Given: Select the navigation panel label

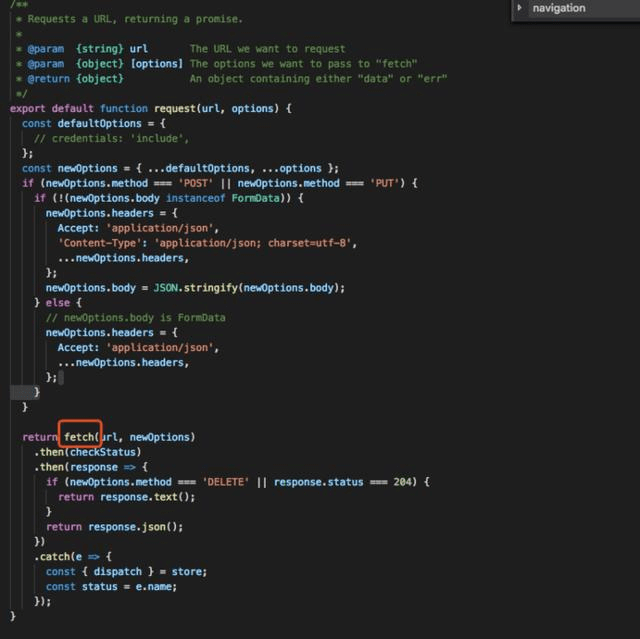Looking at the screenshot, I should 559,8.
